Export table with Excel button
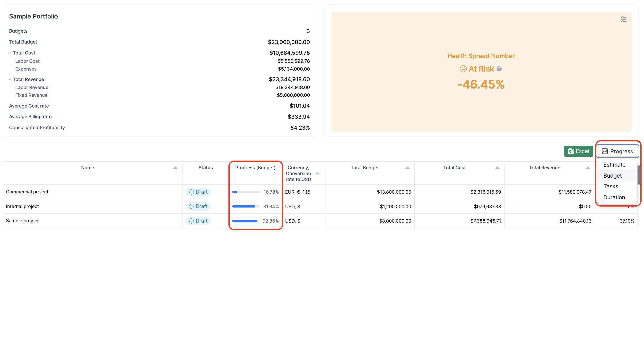 coord(578,151)
